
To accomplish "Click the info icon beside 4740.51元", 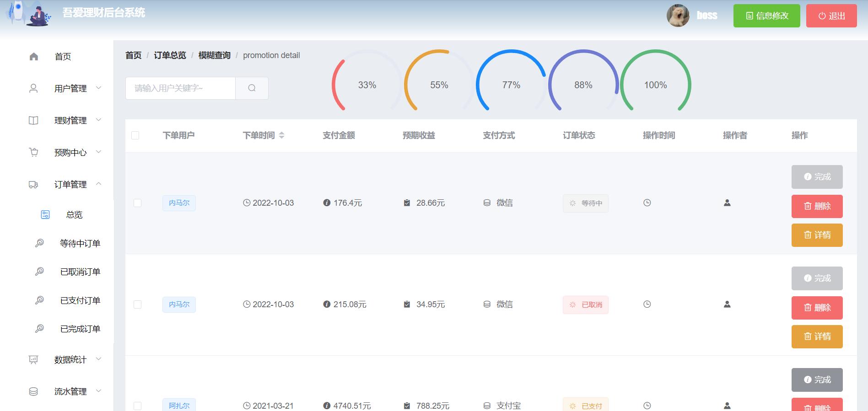I will coord(327,406).
